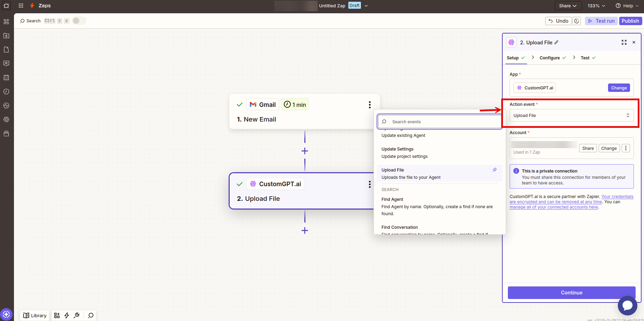Click the Zaps title in the header
The height and width of the screenshot is (321, 644).
(45, 6)
